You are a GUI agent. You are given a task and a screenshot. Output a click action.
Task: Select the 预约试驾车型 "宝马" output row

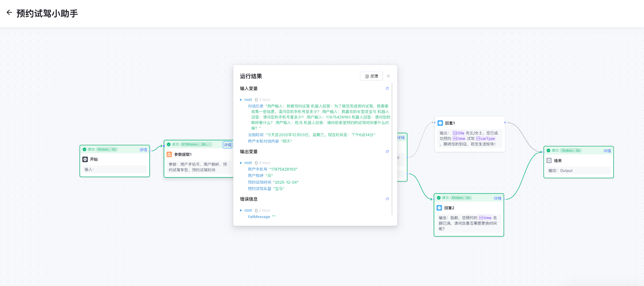pos(266,189)
